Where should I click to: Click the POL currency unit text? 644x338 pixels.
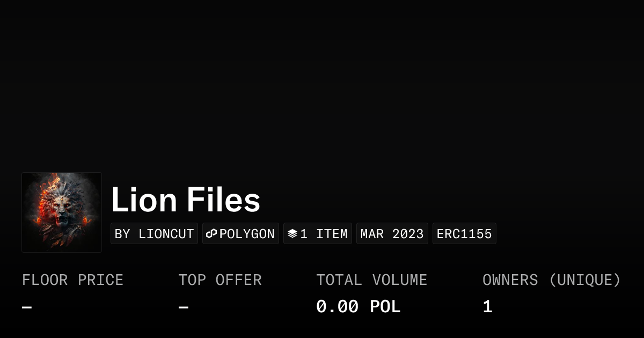click(x=385, y=307)
